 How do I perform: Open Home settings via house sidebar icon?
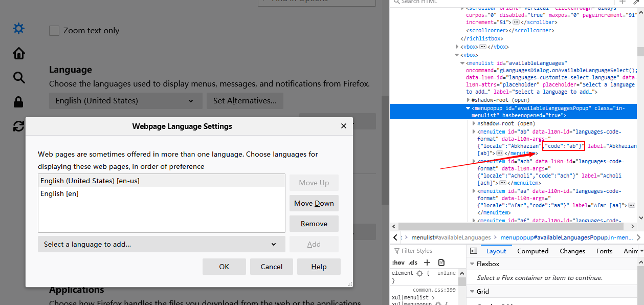pos(18,53)
